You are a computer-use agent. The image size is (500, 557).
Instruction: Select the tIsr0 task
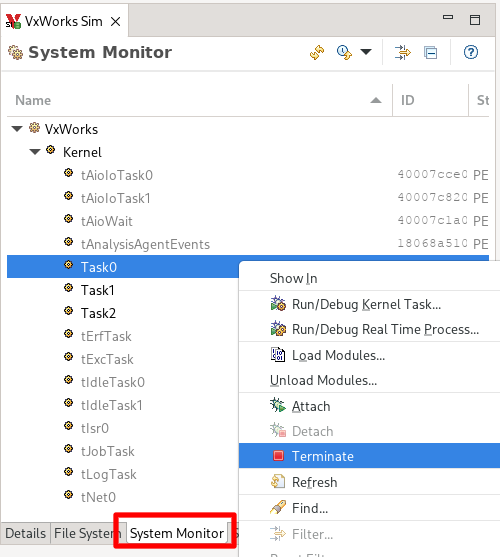pos(94,428)
